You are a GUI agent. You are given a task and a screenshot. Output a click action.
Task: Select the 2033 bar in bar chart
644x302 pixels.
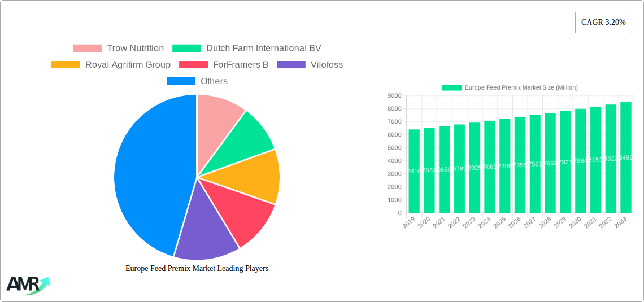pos(625,158)
